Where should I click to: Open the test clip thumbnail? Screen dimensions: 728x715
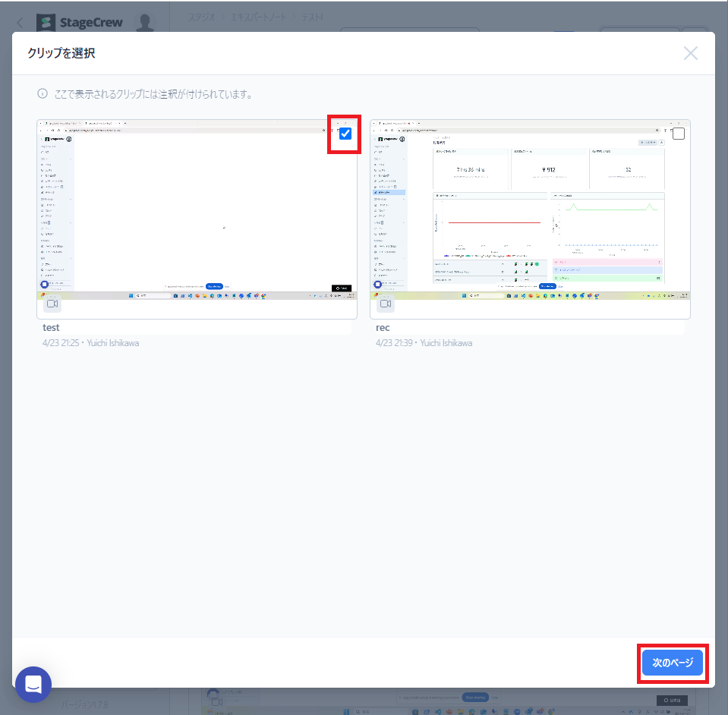pyautogui.click(x=197, y=213)
